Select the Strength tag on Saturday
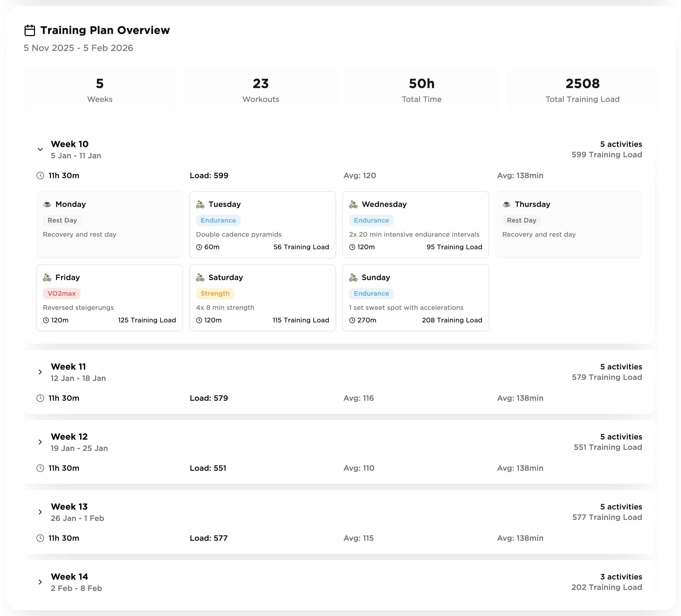This screenshot has height=616, width=681. click(215, 293)
